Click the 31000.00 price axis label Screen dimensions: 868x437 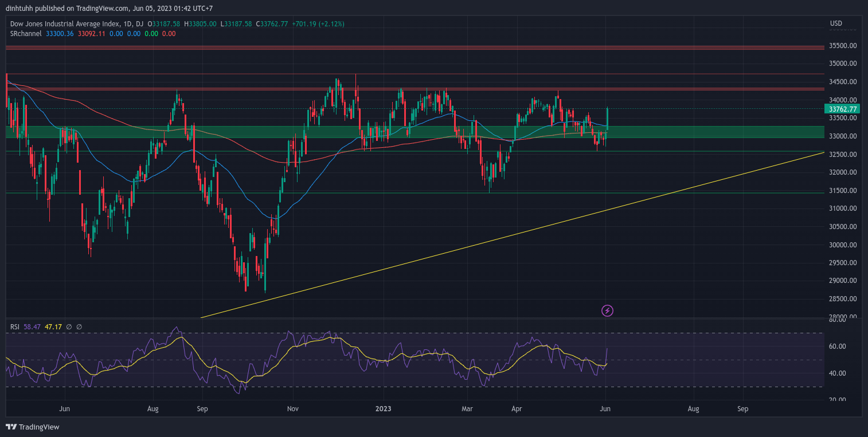[x=843, y=208]
